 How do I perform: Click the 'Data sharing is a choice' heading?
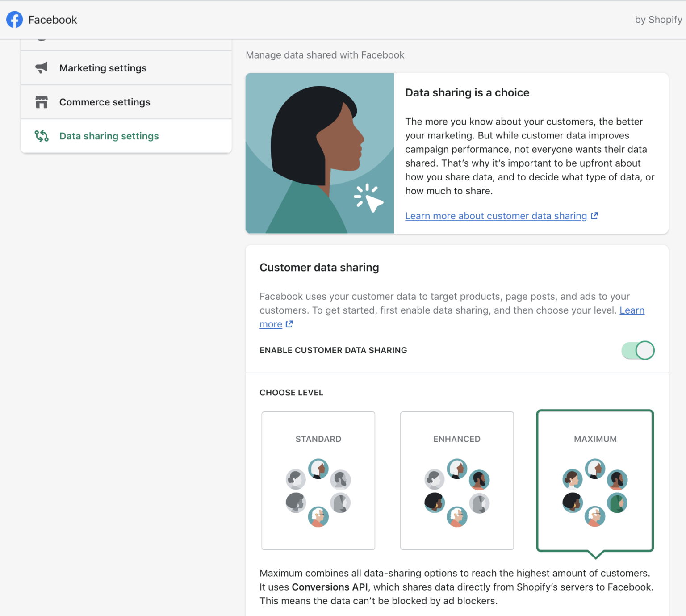tap(467, 92)
